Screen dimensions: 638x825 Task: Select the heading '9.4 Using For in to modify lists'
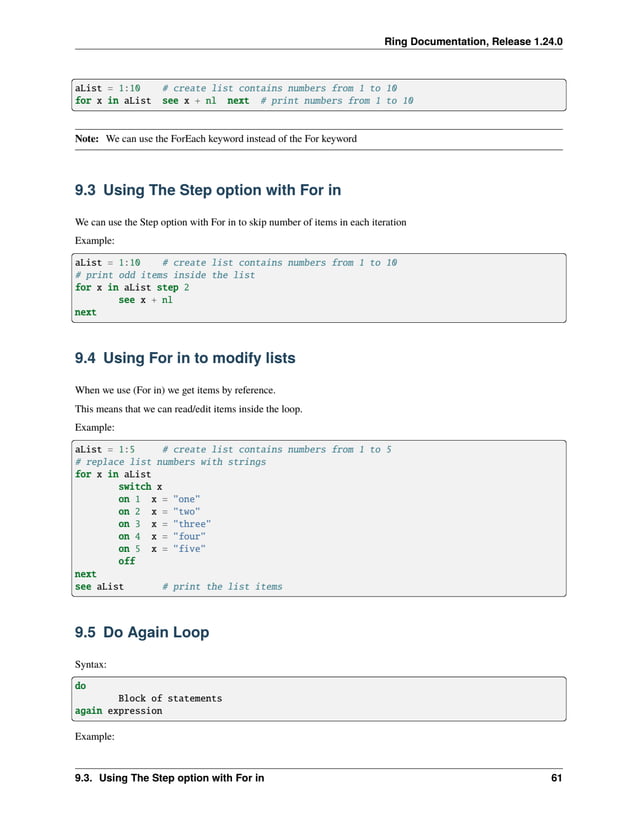tap(185, 358)
